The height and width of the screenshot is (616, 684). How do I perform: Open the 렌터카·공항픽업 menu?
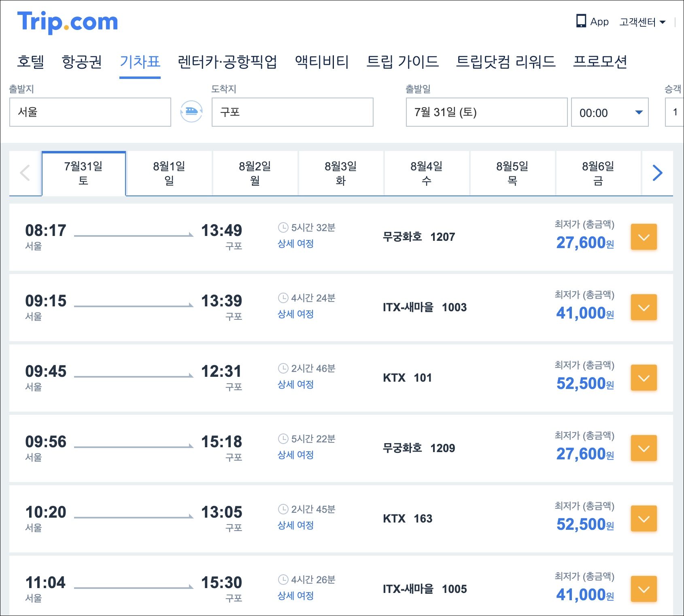click(227, 62)
